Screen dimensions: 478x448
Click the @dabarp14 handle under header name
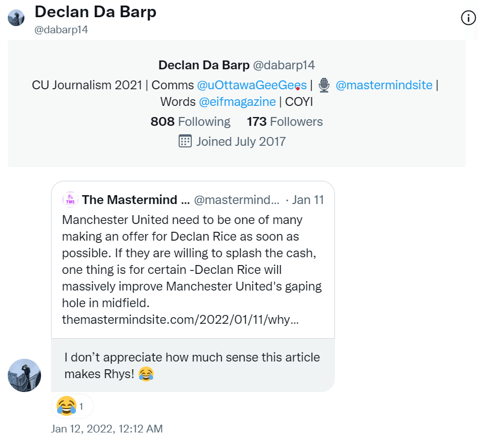tap(62, 30)
